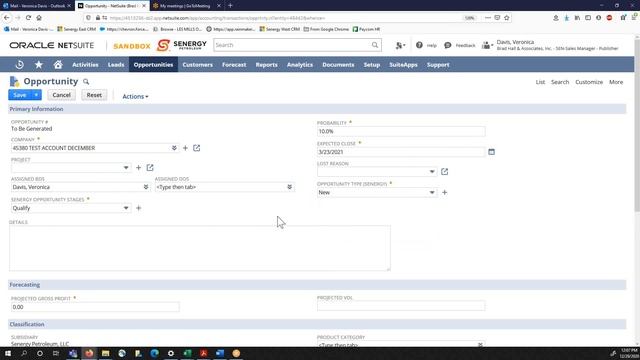
Task: Open the Setup menu
Action: 372,64
